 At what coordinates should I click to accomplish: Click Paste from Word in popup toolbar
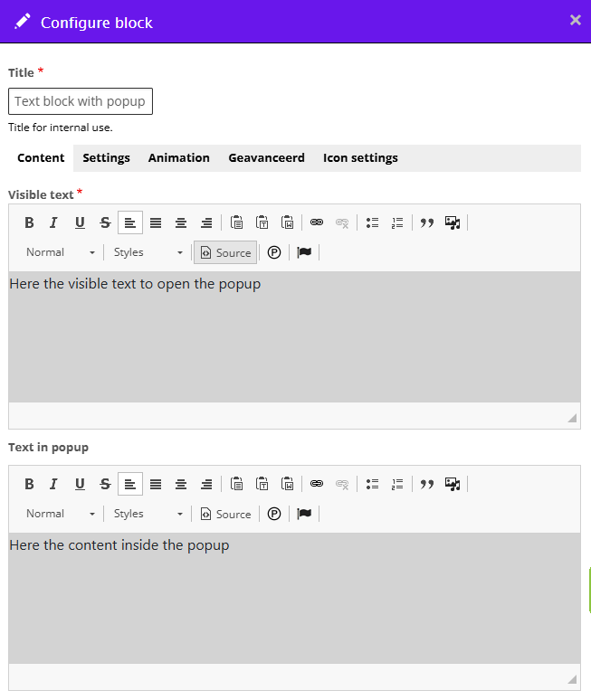tap(287, 484)
